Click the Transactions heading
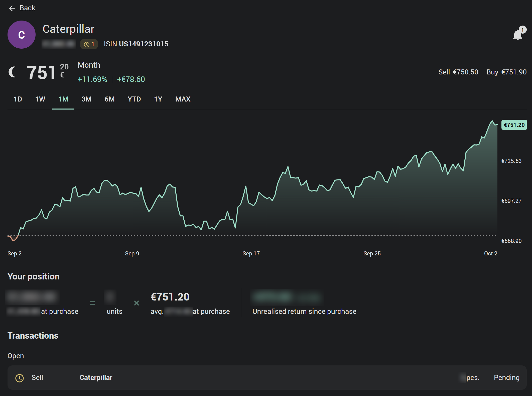The width and height of the screenshot is (532, 396). coord(33,336)
